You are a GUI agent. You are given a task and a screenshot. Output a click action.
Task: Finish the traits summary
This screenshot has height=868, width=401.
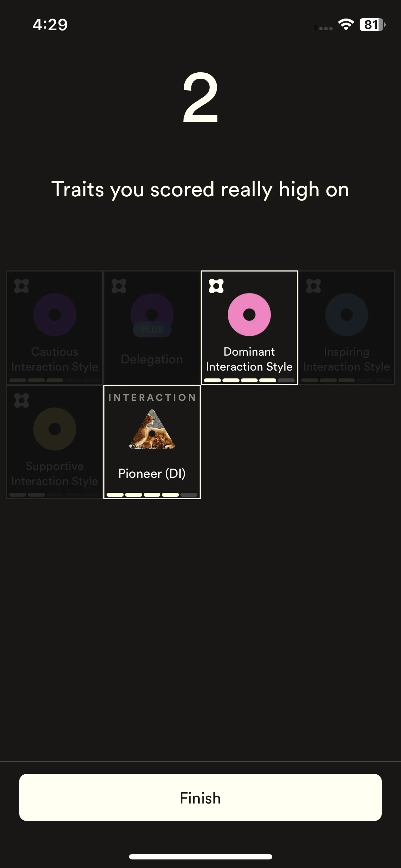point(200,797)
